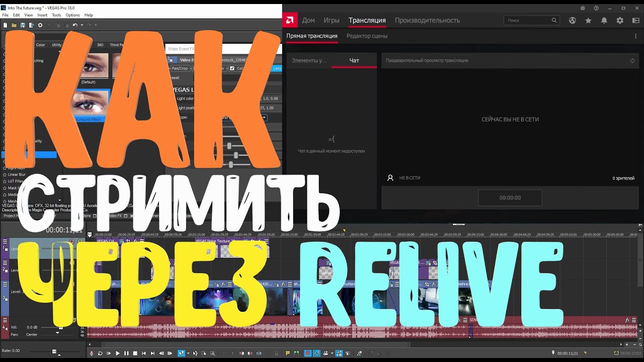Select the Элементы у... panel tab
The height and width of the screenshot is (362, 644).
[309, 60]
